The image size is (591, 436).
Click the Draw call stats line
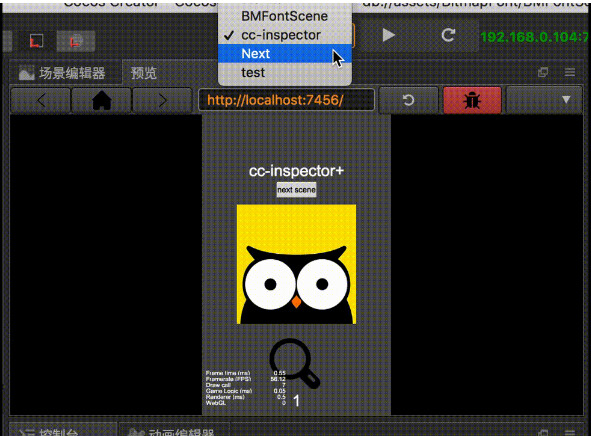coord(246,385)
